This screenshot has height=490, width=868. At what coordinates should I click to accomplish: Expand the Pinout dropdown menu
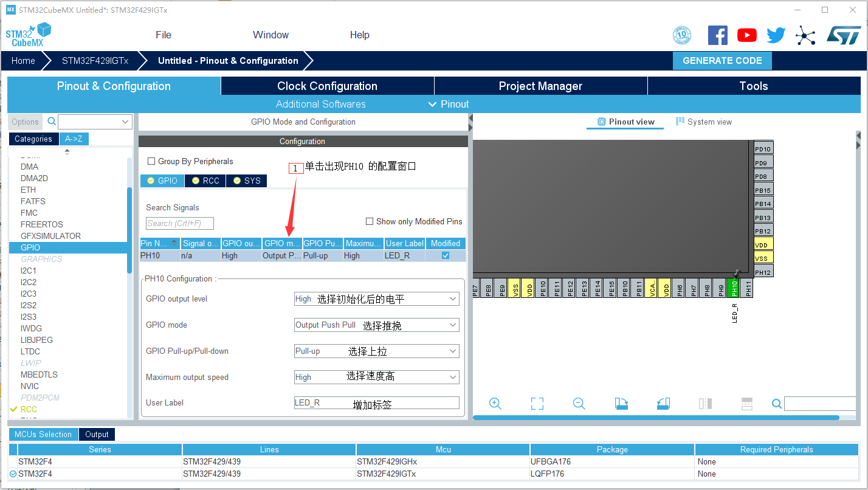point(449,104)
